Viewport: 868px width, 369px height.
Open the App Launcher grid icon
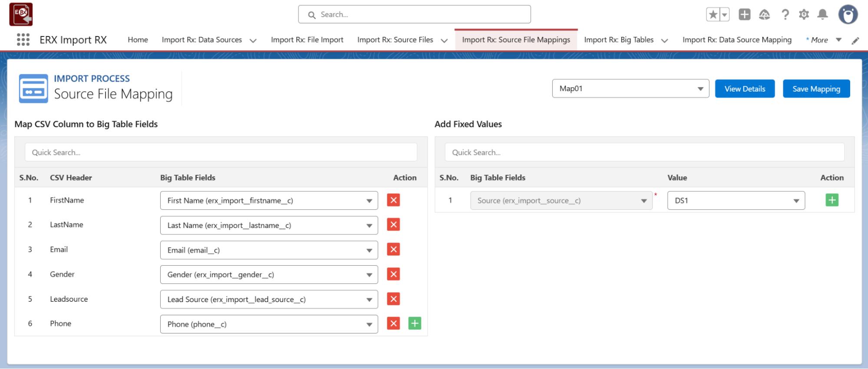(23, 40)
